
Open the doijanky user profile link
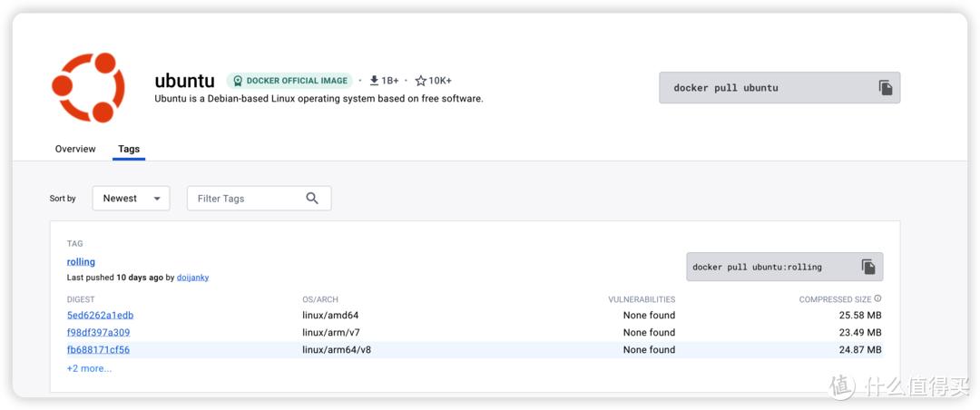tap(192, 278)
